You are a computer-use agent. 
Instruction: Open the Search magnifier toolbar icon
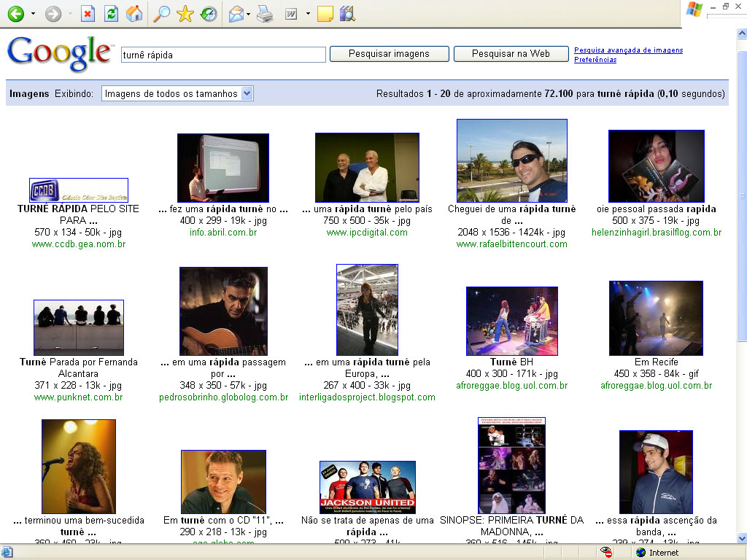click(161, 14)
